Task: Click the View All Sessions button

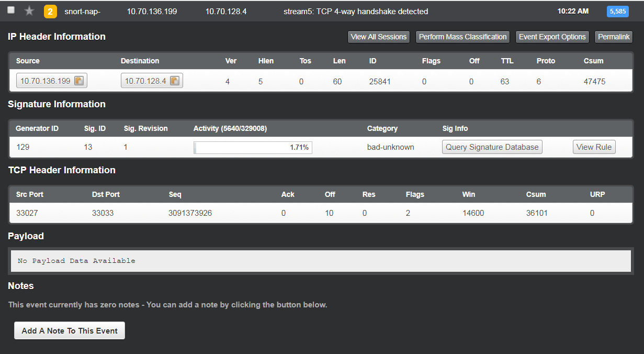Action: tap(378, 37)
